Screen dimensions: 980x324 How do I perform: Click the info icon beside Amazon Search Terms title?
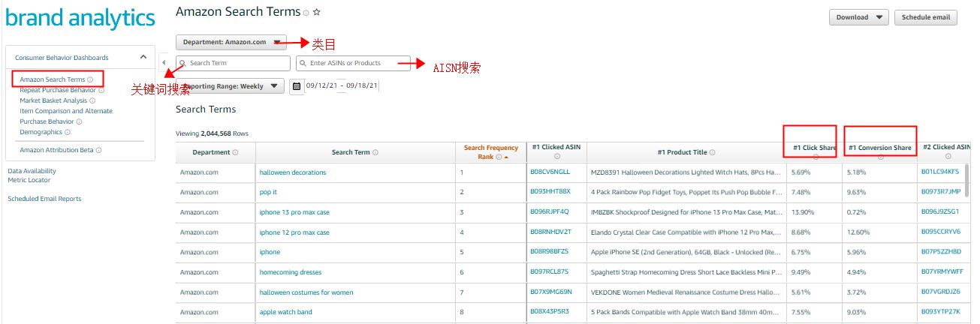(306, 13)
